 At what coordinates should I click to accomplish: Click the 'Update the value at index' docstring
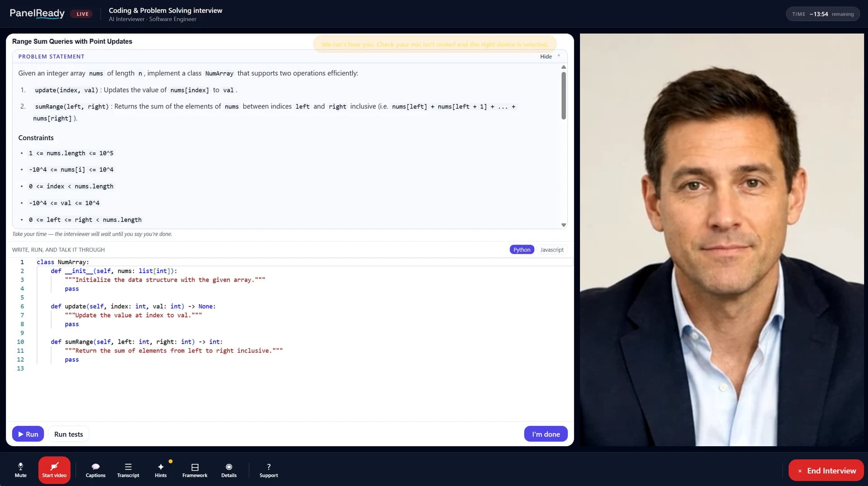coord(133,316)
